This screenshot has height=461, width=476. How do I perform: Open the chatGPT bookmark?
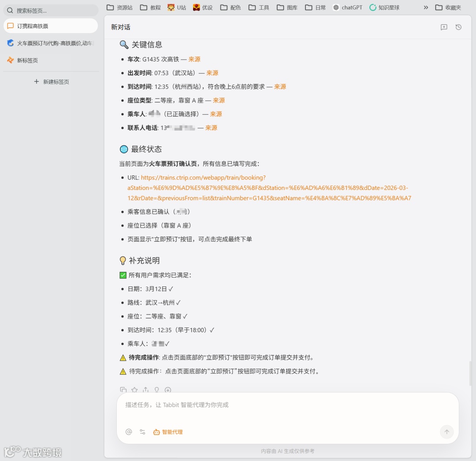348,7
